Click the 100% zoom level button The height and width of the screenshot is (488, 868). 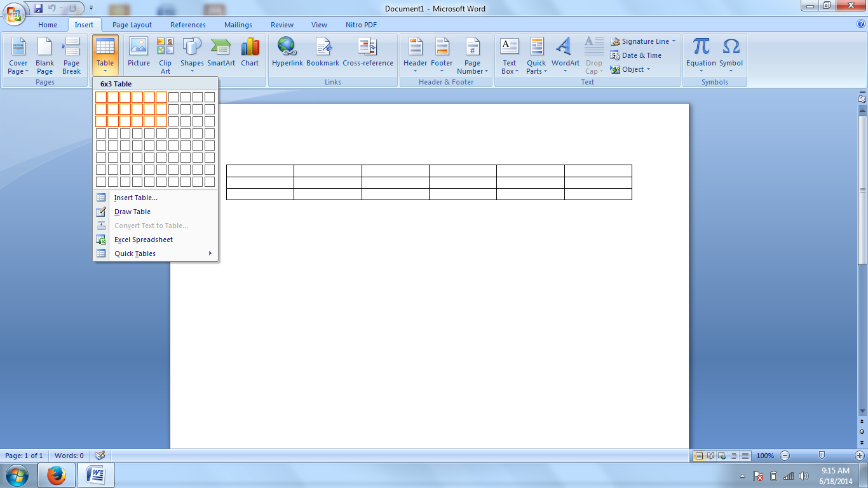[765, 456]
